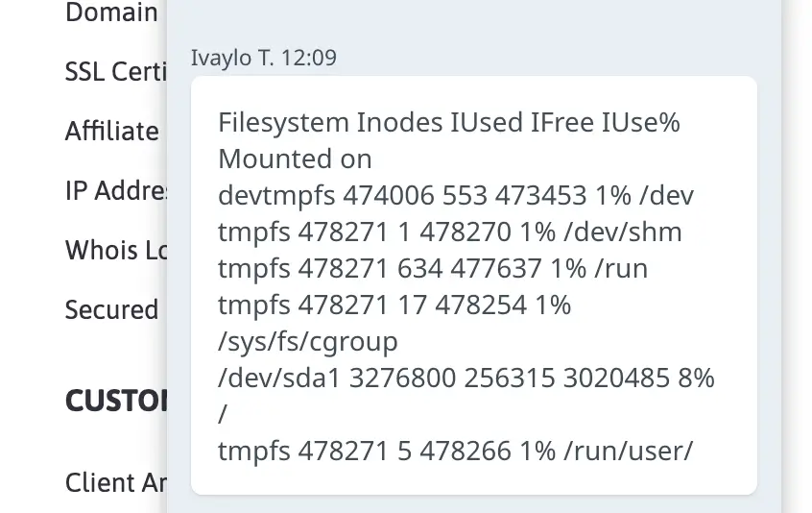This screenshot has height=513, width=812.
Task: Select the Client Area entry
Action: click(116, 482)
